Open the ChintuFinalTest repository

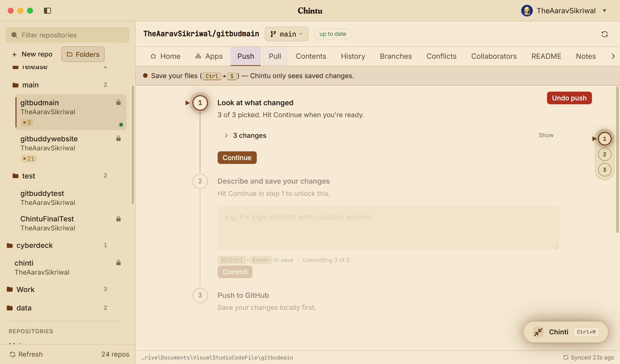tap(71, 223)
